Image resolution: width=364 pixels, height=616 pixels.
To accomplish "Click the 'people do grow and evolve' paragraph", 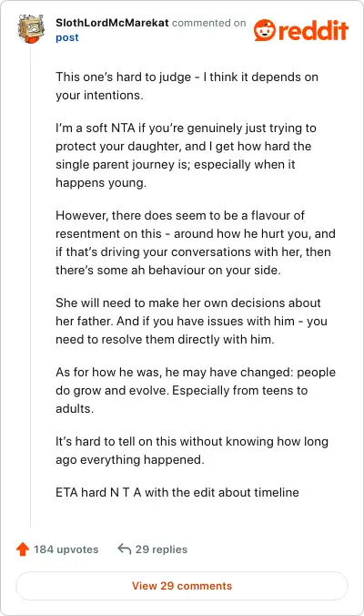I will [x=196, y=390].
